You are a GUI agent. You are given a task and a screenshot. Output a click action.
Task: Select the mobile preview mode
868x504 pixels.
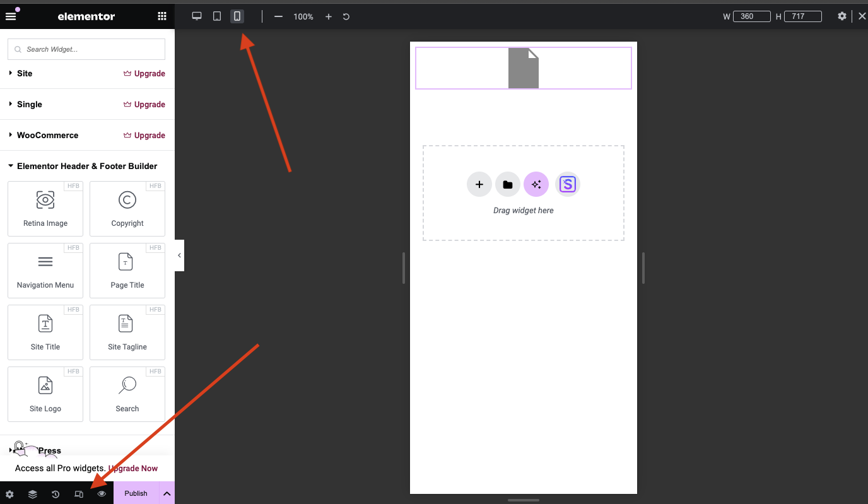point(237,16)
